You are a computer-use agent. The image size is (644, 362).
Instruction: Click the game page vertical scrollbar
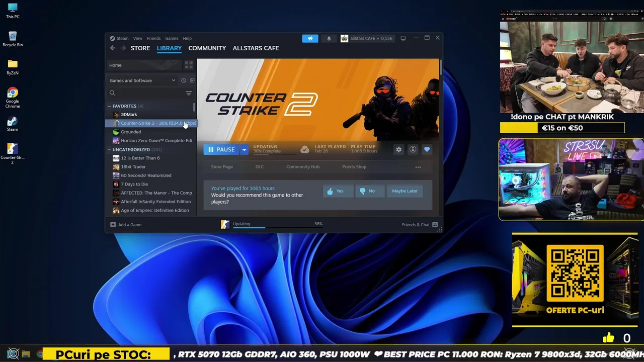coord(441,68)
